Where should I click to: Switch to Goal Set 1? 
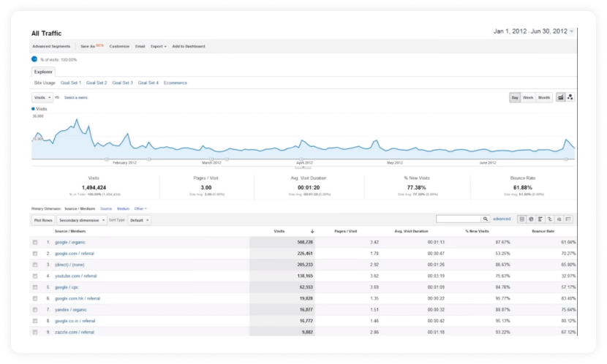tap(71, 83)
